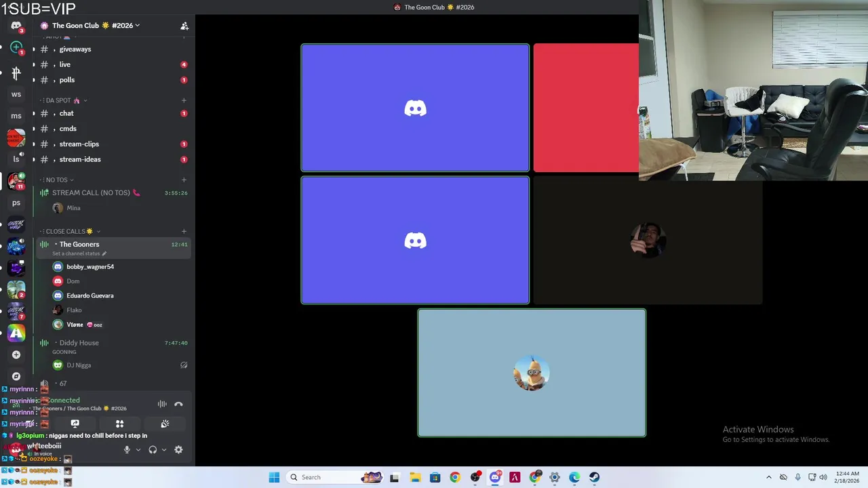Invite people to The Goon Club

[184, 26]
